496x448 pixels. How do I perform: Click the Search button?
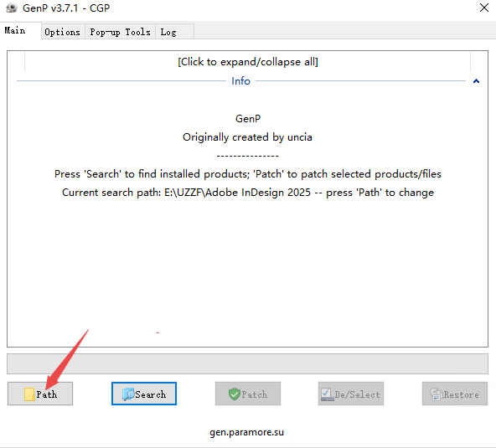(144, 394)
